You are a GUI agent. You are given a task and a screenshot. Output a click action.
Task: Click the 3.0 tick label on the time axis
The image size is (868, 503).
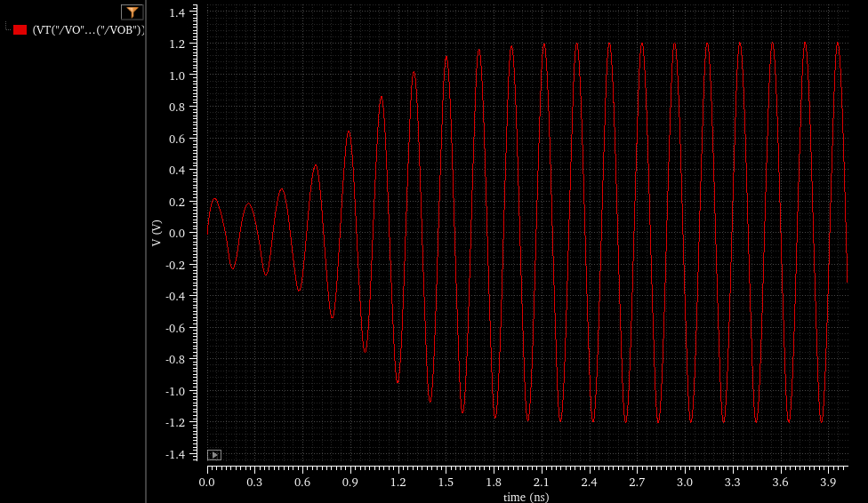click(x=685, y=482)
